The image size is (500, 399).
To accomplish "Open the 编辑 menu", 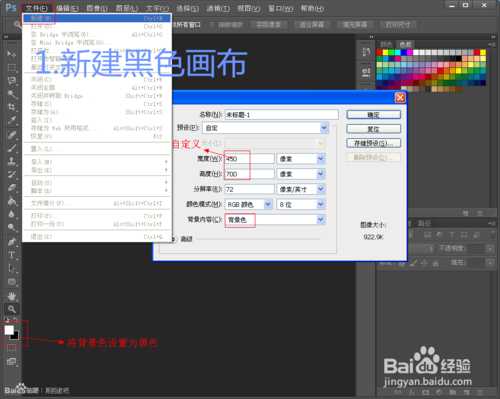I will [x=67, y=8].
